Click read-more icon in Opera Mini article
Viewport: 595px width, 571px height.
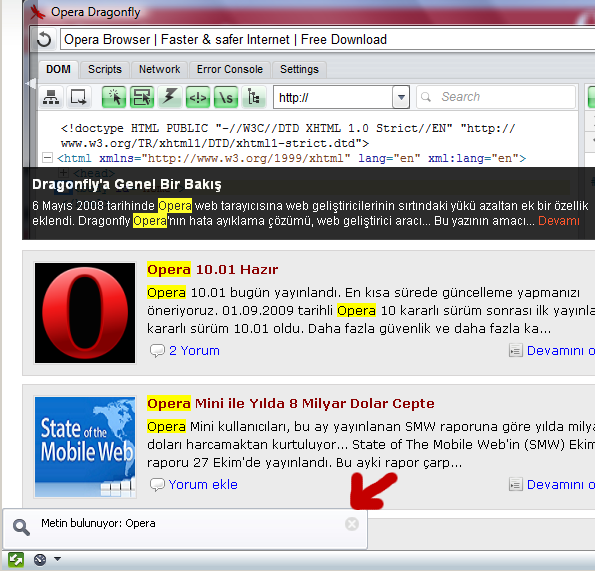click(x=516, y=484)
